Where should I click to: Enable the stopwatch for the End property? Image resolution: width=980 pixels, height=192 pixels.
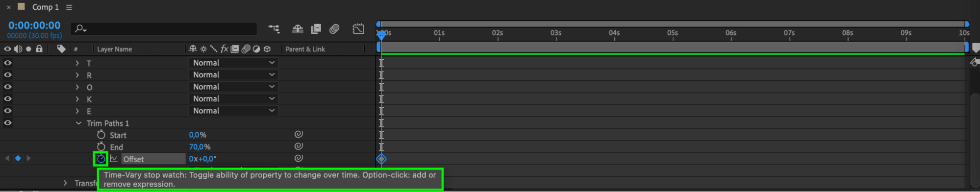[x=101, y=146]
